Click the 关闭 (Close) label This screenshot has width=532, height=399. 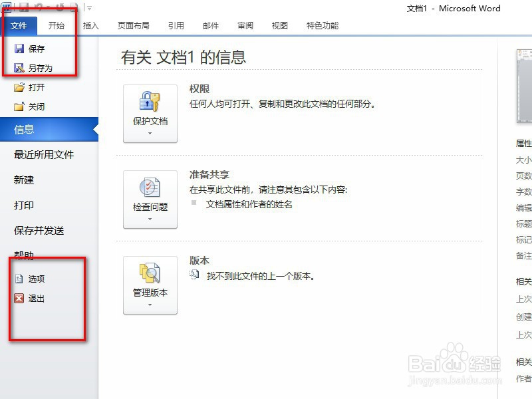click(x=37, y=107)
